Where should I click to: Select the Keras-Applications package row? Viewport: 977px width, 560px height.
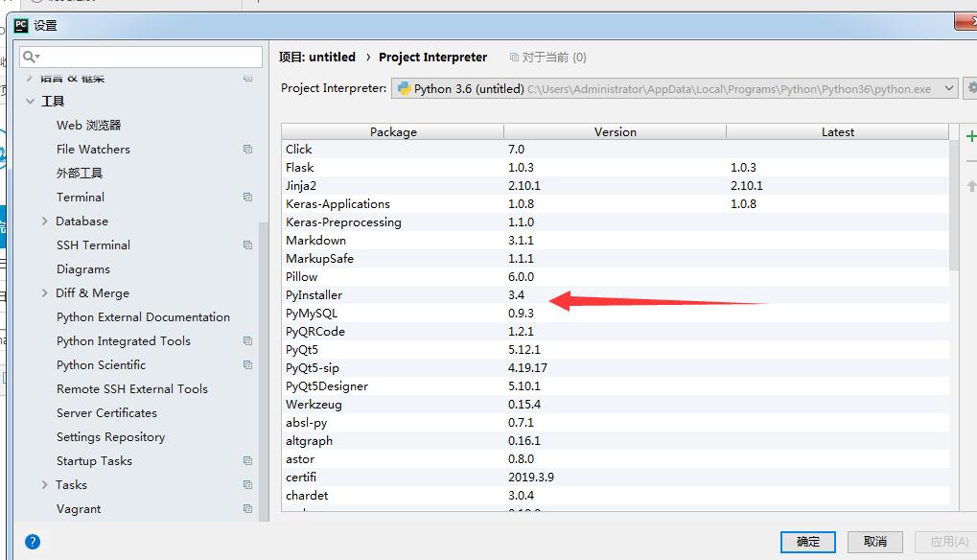tap(615, 203)
